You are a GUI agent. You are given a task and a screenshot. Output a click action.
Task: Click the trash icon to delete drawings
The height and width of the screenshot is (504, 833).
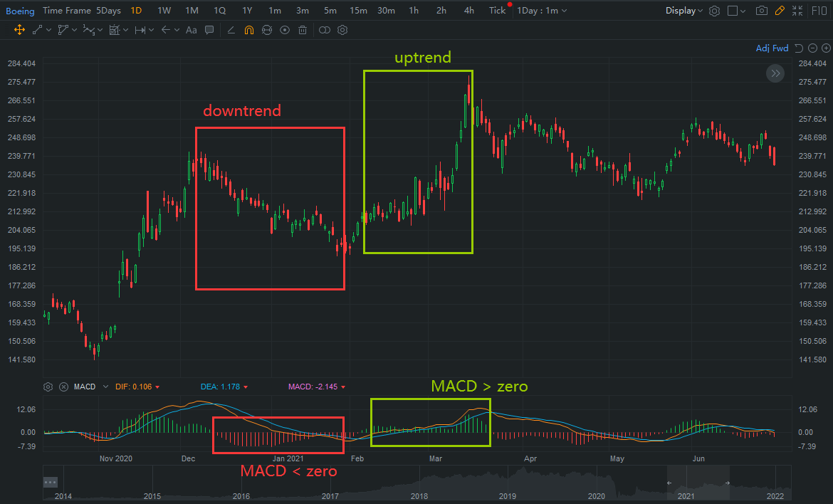(302, 29)
